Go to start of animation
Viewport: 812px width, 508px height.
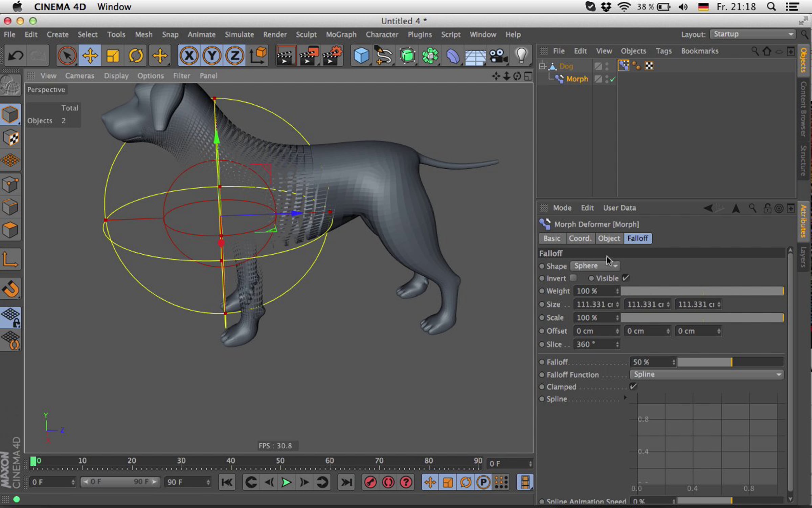pyautogui.click(x=227, y=482)
